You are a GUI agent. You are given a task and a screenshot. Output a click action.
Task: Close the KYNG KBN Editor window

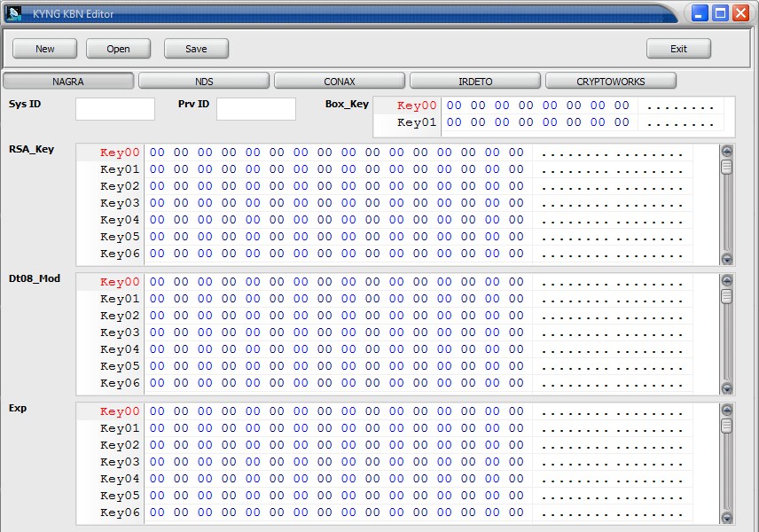pos(741,13)
